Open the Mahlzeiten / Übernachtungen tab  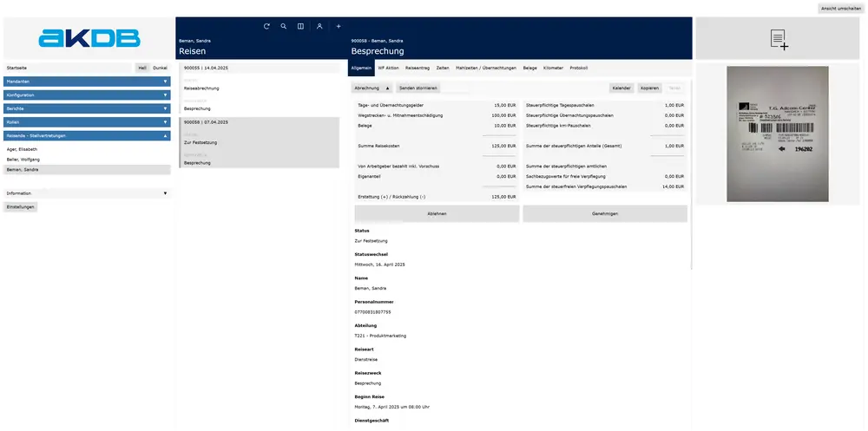click(486, 68)
